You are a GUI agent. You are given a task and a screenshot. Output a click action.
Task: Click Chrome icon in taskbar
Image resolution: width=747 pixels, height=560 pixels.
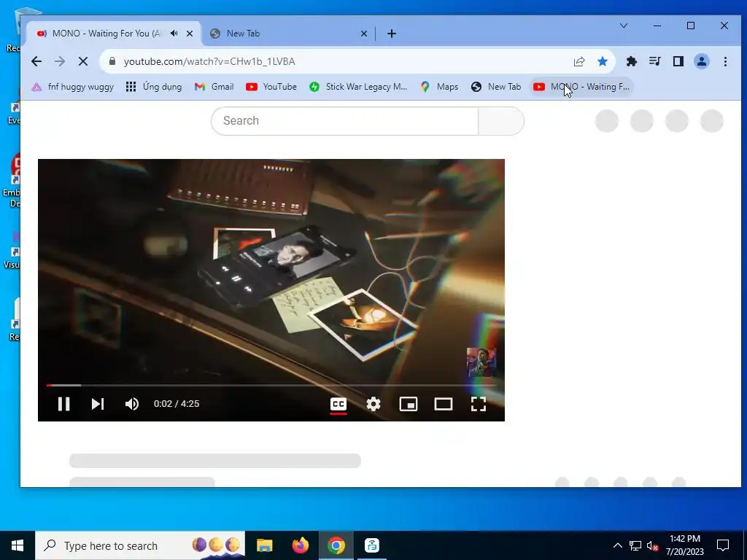[336, 545]
